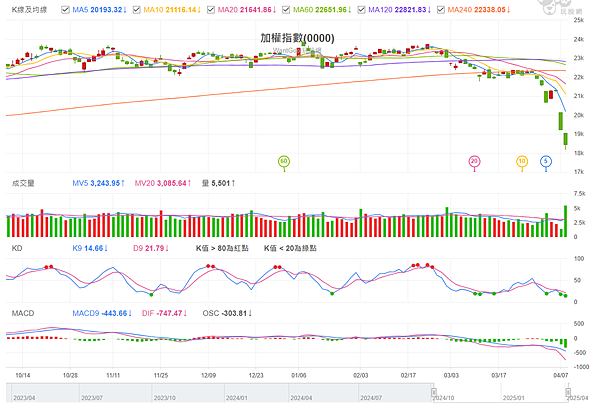Image resolution: width=600 pixels, height=409 pixels.
Task: Click the 2025/01 label in range navigator
Action: [x=514, y=398]
